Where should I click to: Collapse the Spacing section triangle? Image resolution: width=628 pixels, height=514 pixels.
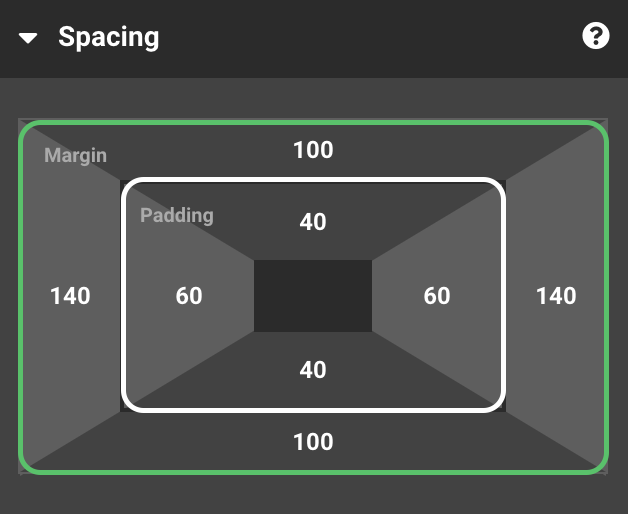28,38
